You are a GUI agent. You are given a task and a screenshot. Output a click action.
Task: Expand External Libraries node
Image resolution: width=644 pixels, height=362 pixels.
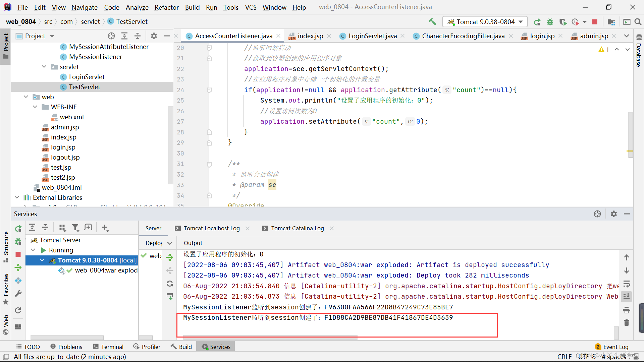[17, 197]
